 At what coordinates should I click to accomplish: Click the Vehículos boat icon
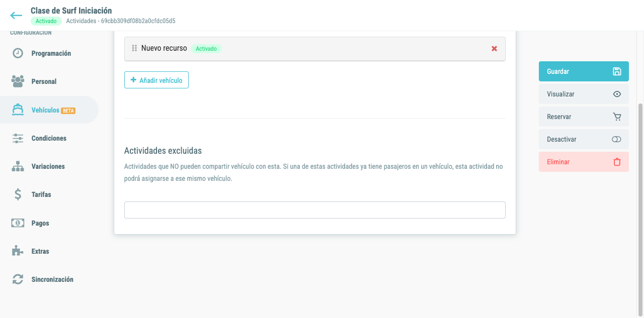pos(18,110)
